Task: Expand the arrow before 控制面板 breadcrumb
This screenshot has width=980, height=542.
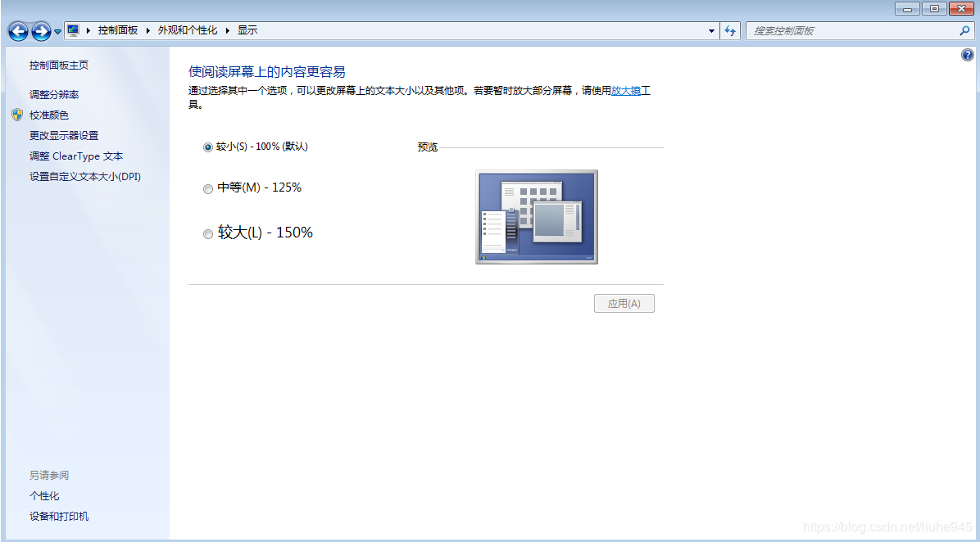Action: 88,30
